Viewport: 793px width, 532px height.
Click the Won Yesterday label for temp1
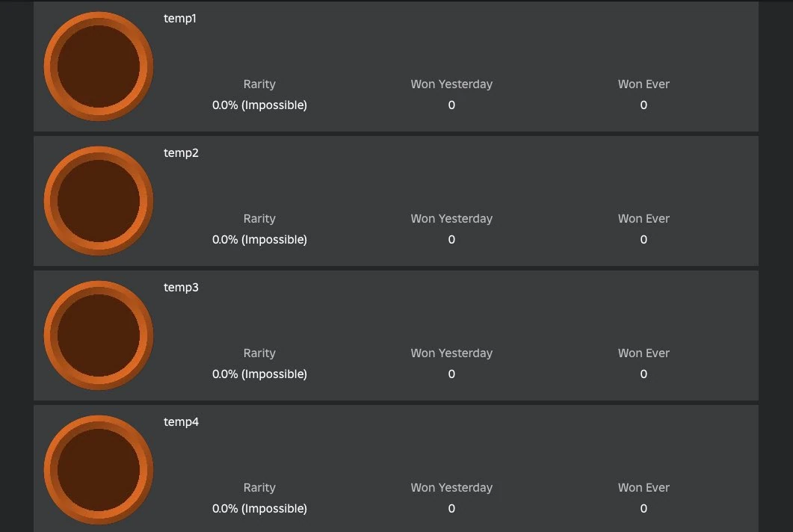click(451, 84)
